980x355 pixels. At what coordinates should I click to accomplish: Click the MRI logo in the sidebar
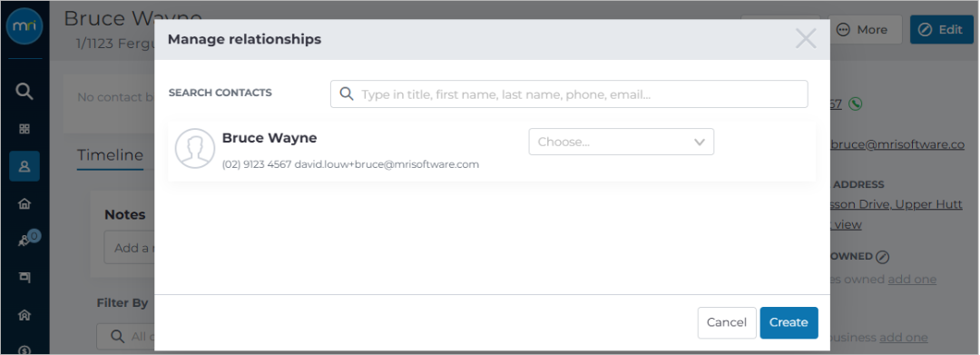tap(24, 26)
